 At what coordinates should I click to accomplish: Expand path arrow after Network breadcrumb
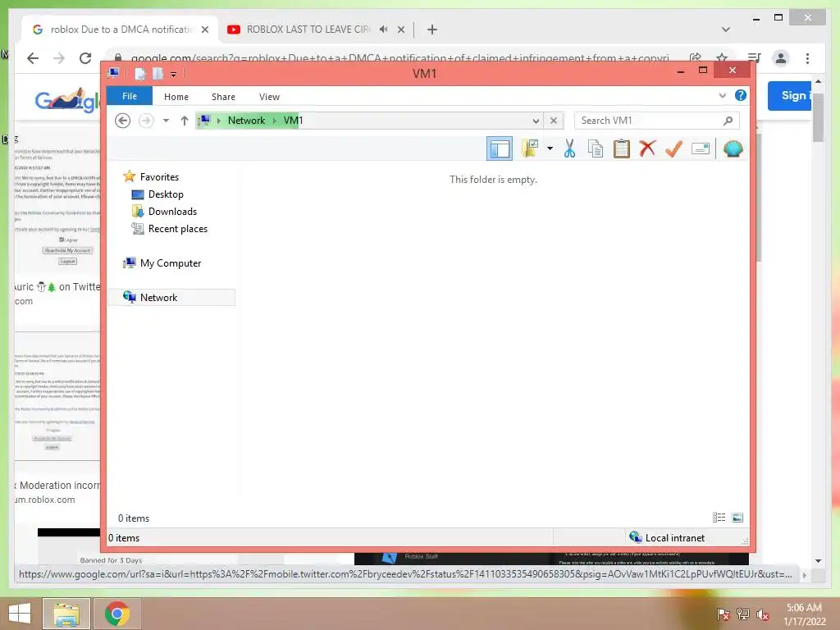click(x=275, y=121)
